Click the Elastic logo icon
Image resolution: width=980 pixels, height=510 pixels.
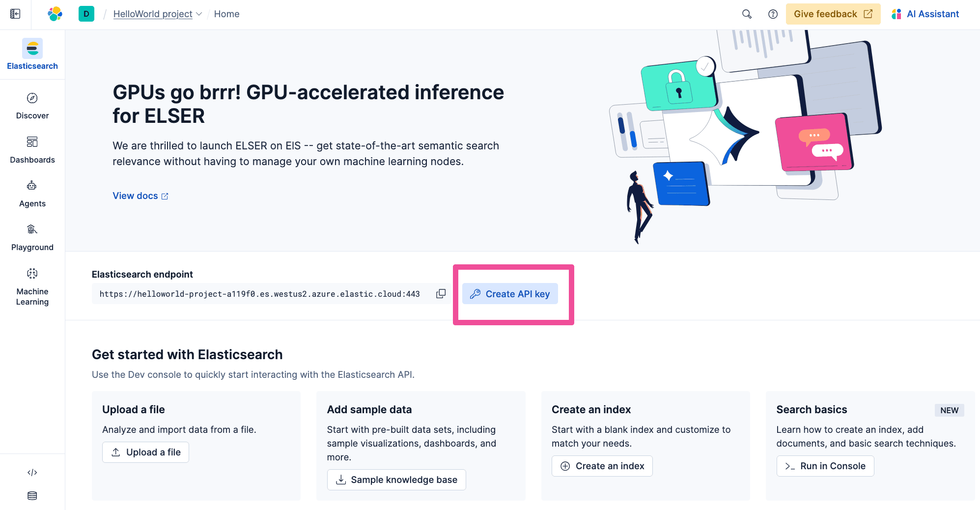(55, 14)
